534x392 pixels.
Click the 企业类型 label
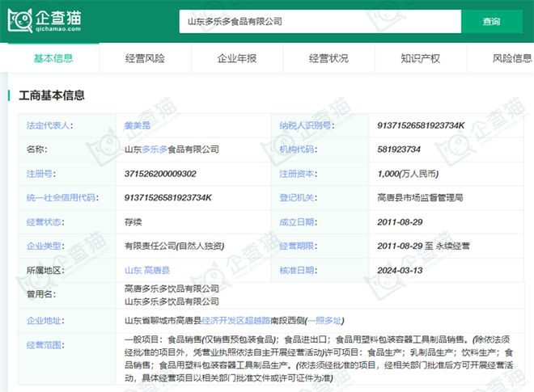click(45, 246)
